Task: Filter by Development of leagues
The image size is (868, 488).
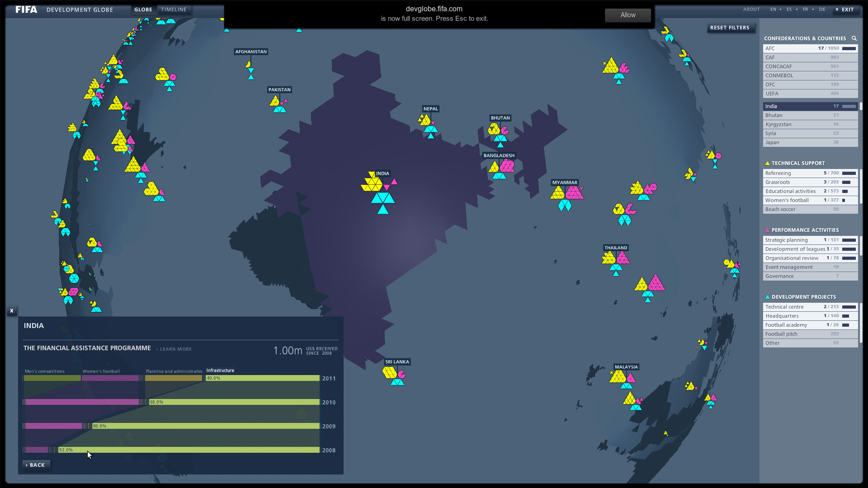Action: click(810, 249)
